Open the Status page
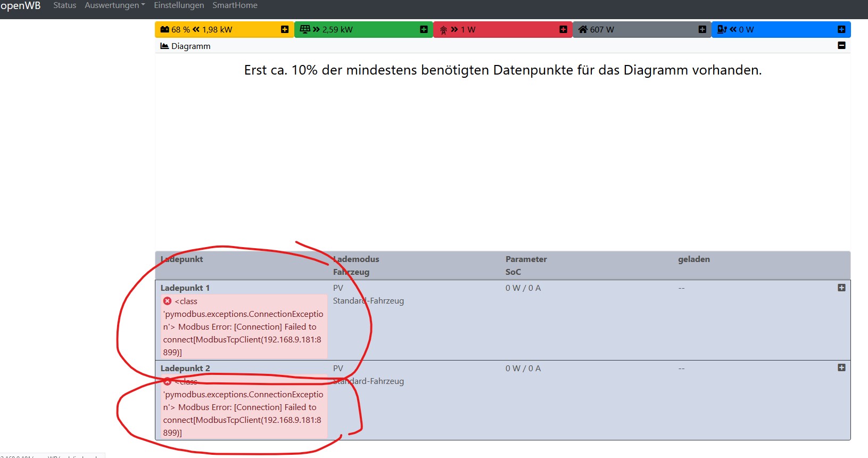This screenshot has height=458, width=868. (x=65, y=5)
